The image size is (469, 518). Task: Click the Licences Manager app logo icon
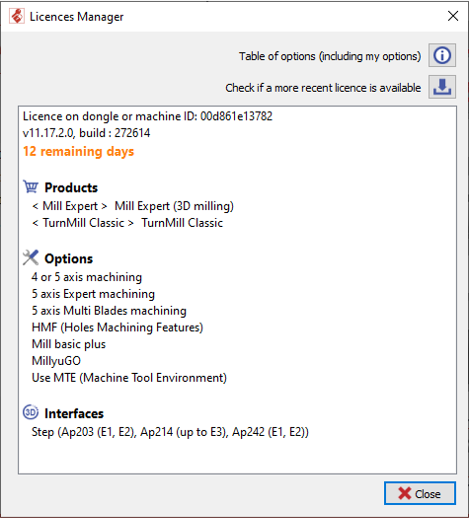pyautogui.click(x=17, y=16)
